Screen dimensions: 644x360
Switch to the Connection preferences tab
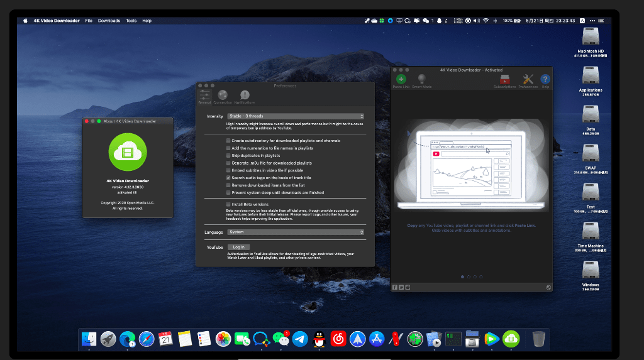pos(223,95)
